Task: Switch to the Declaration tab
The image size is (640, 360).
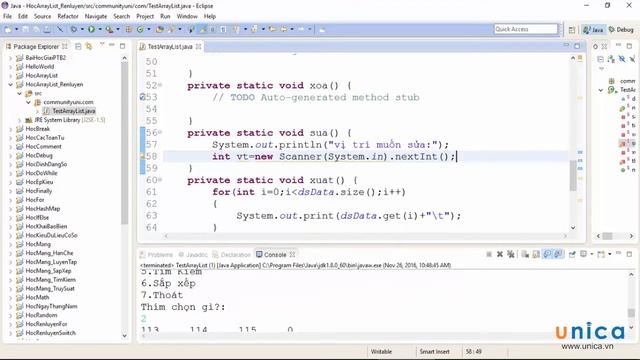Action: 231,255
